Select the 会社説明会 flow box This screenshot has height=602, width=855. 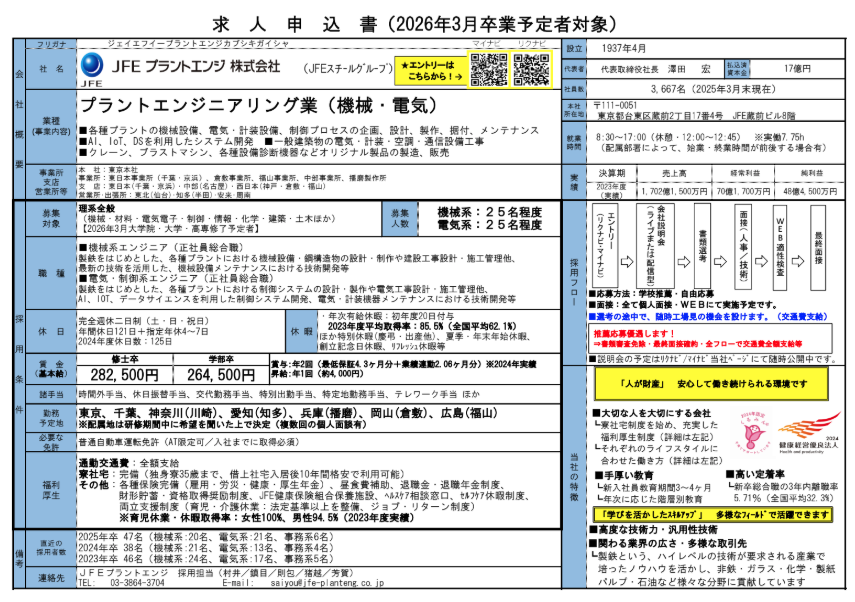click(655, 246)
